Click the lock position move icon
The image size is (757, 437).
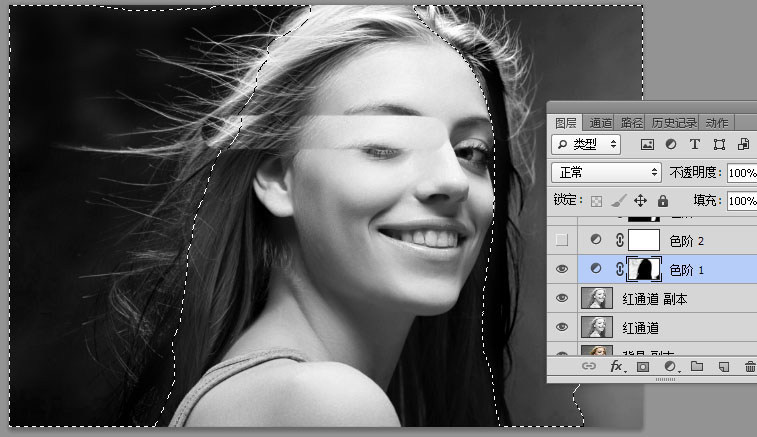pos(641,201)
